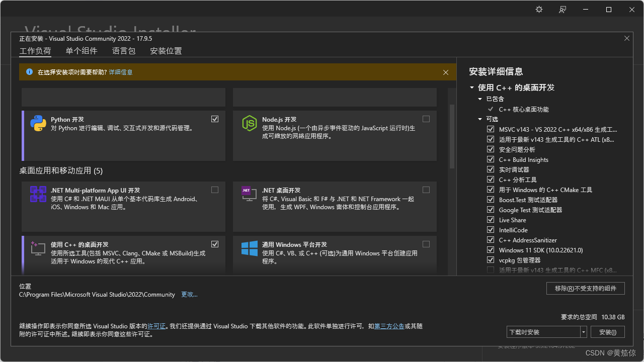Dismiss the yellow help banner
Viewport: 644px width, 362px height.
(446, 72)
